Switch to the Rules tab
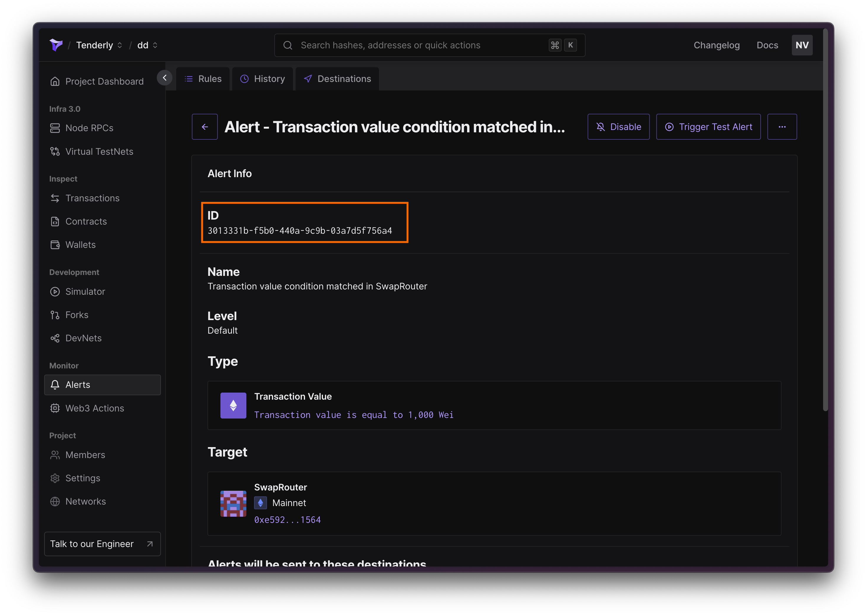Screen dimensions: 867x616 [203, 78]
